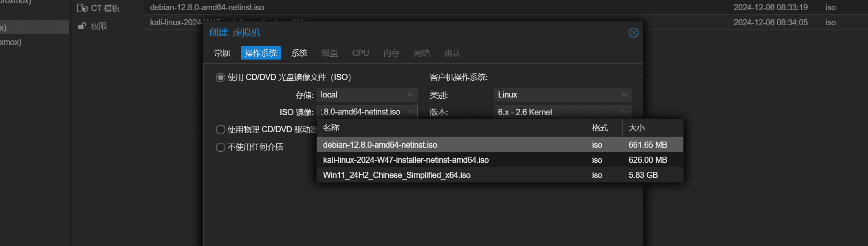Switch to the 系统 tab
Viewport: 868px width, 246px height.
(299, 53)
